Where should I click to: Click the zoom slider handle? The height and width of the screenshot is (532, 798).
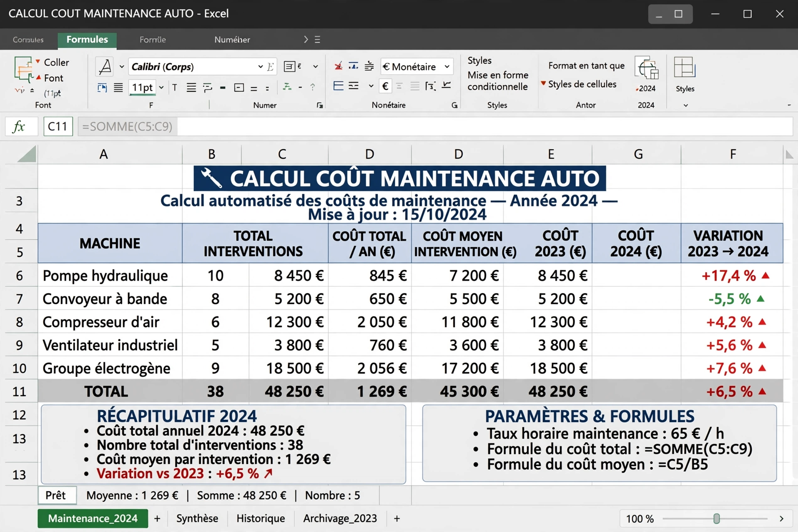point(717,518)
